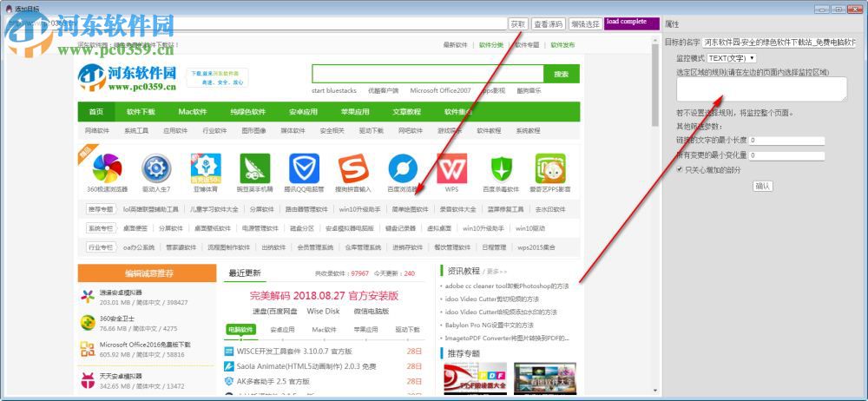Click the 链接的文字的最小长度 field
The width and height of the screenshot is (868, 401).
tap(787, 140)
